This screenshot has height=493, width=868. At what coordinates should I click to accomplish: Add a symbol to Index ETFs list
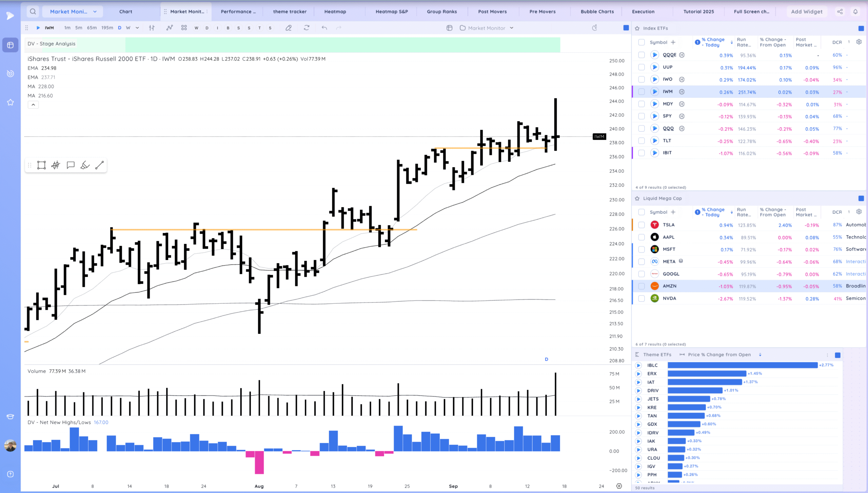[673, 42]
